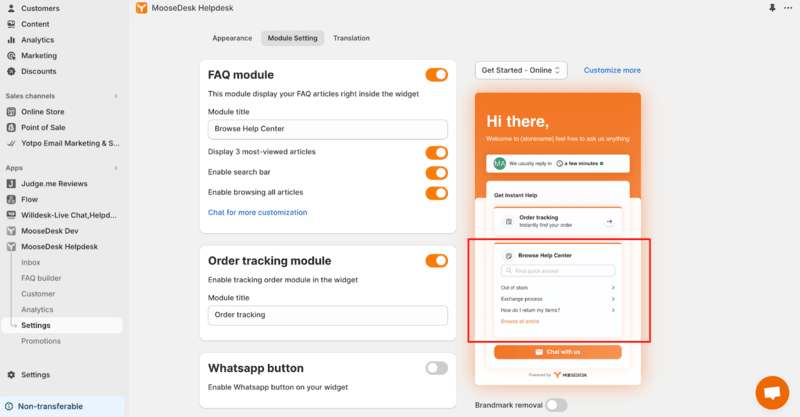The width and height of the screenshot is (800, 417).
Task: Click the Settings gear icon at bottom
Action: (11, 375)
